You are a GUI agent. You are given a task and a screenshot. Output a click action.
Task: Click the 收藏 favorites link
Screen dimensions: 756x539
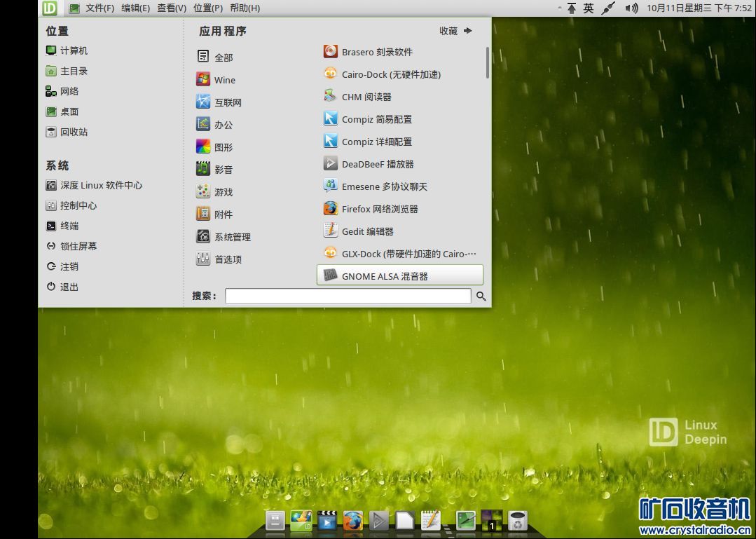455,31
